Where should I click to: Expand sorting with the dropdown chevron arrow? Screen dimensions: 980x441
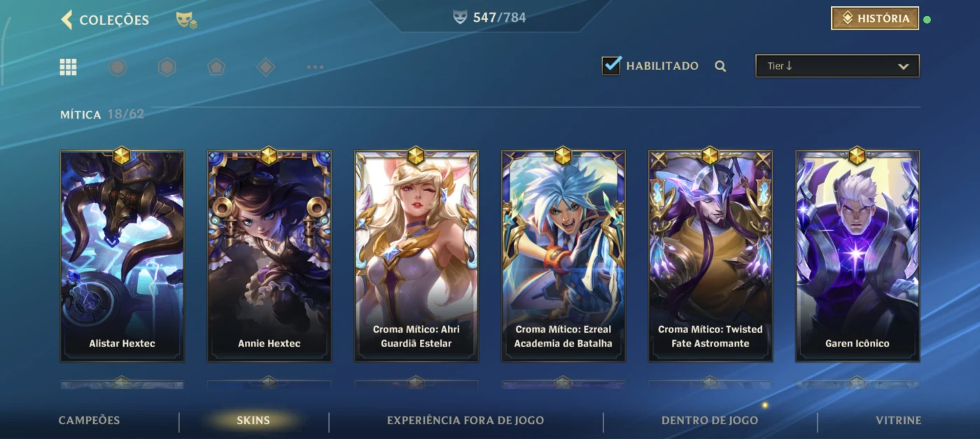click(904, 66)
